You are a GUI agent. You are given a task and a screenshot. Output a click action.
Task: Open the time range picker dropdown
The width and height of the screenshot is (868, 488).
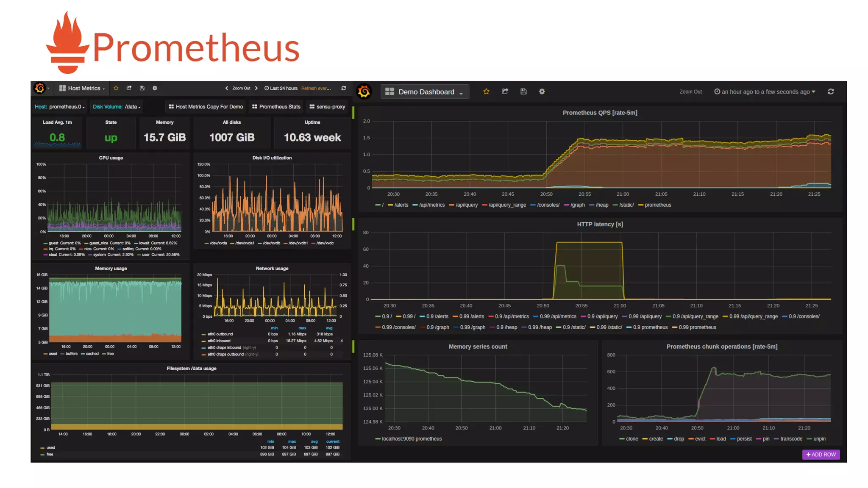tap(765, 92)
